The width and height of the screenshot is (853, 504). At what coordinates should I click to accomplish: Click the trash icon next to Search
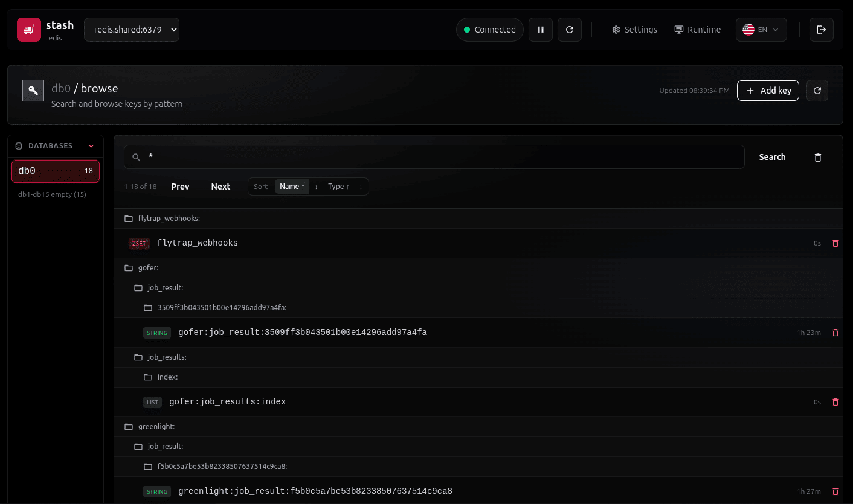(818, 158)
